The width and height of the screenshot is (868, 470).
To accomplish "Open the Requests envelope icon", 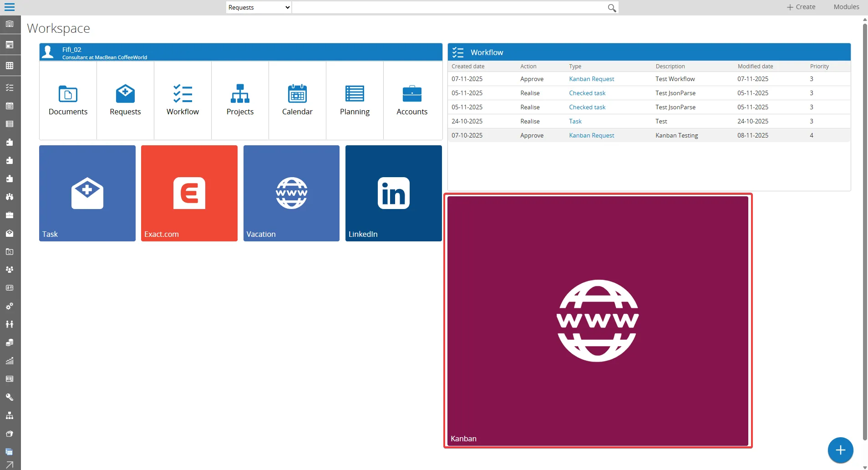I will click(x=125, y=94).
